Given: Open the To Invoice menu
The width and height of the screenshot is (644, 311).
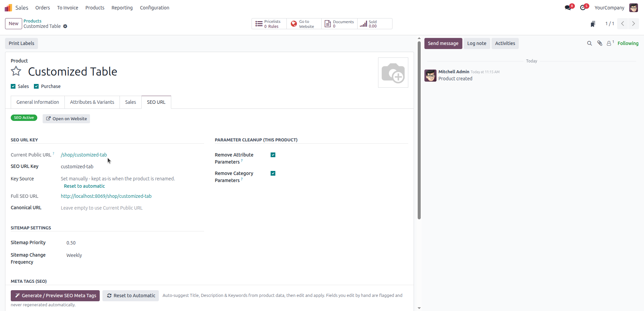Looking at the screenshot, I should tap(67, 8).
